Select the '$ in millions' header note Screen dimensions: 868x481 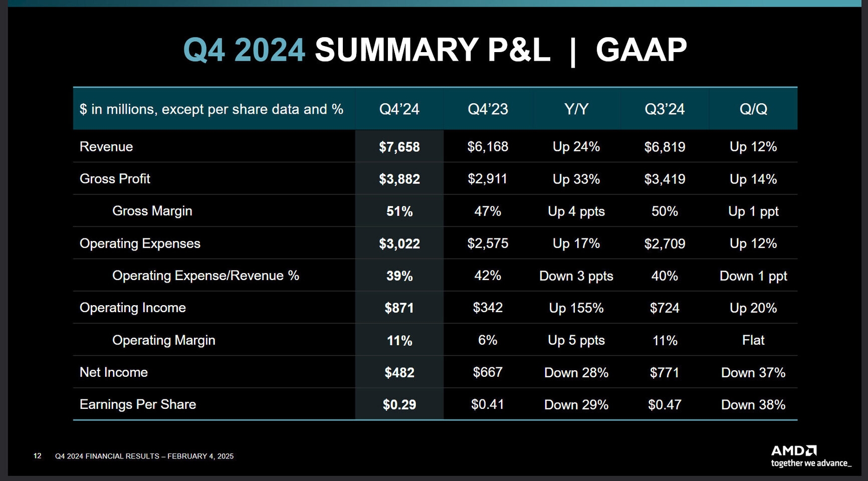tap(211, 109)
